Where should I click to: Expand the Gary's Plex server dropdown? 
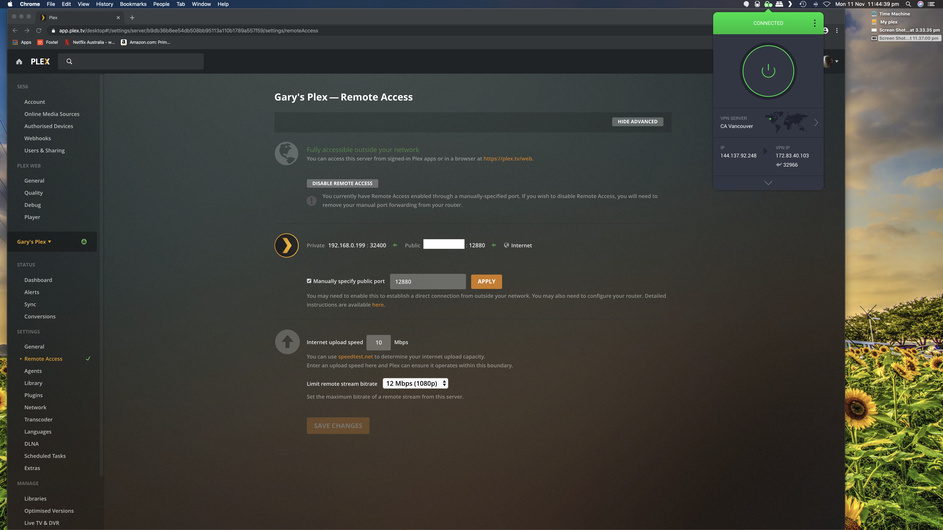[x=34, y=242]
